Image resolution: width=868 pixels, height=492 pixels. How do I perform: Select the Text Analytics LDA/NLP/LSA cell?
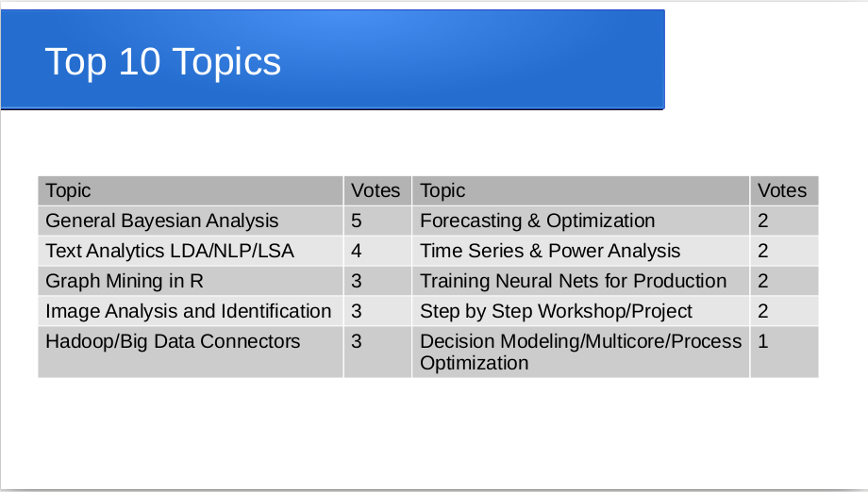pyautogui.click(x=191, y=251)
